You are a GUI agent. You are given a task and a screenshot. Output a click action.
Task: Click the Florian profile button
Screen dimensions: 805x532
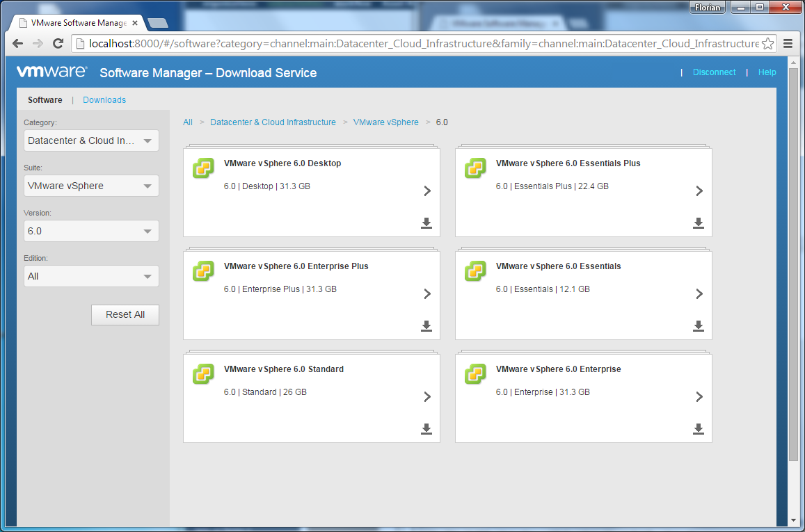708,7
